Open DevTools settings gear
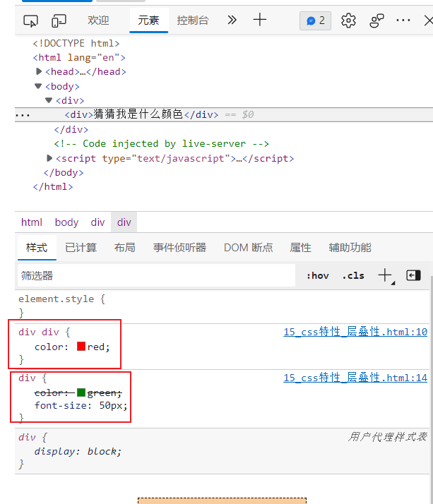Image resolution: width=433 pixels, height=504 pixels. pos(348,21)
